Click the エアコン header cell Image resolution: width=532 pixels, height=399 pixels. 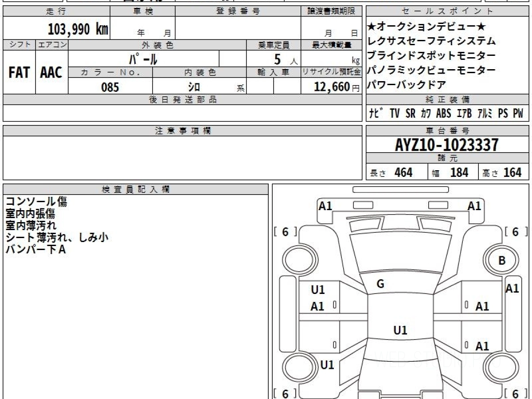[52, 45]
